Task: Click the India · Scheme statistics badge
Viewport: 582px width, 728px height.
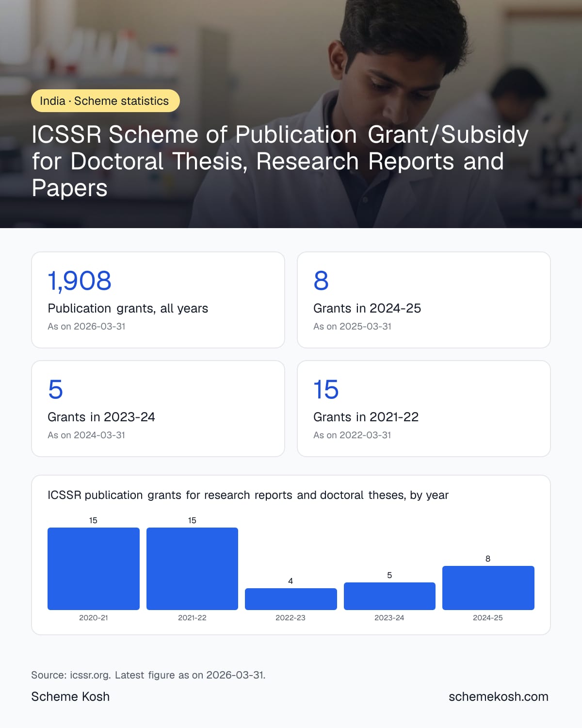Action: click(105, 100)
